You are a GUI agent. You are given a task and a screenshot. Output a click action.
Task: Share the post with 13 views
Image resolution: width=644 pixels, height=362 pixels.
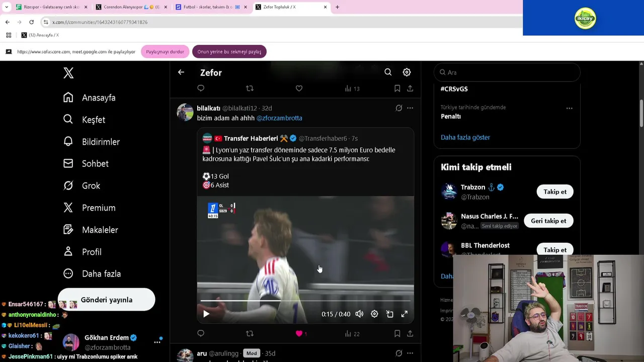pyautogui.click(x=410, y=88)
